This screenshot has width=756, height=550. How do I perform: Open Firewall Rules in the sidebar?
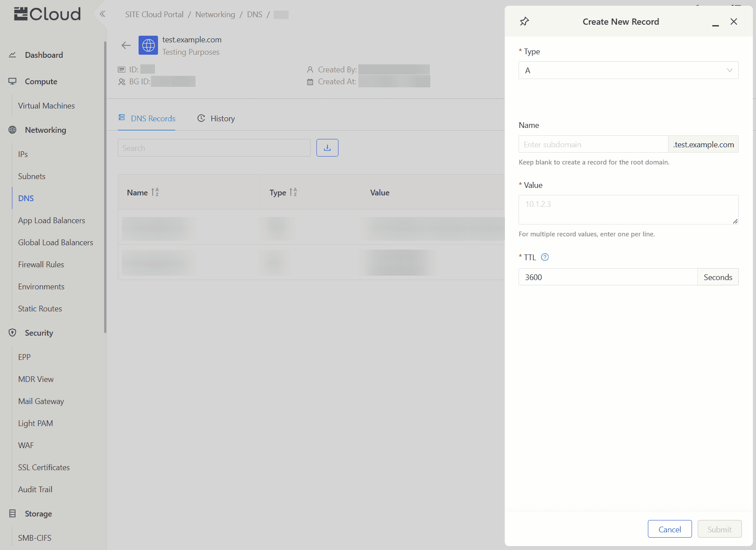pyautogui.click(x=41, y=265)
